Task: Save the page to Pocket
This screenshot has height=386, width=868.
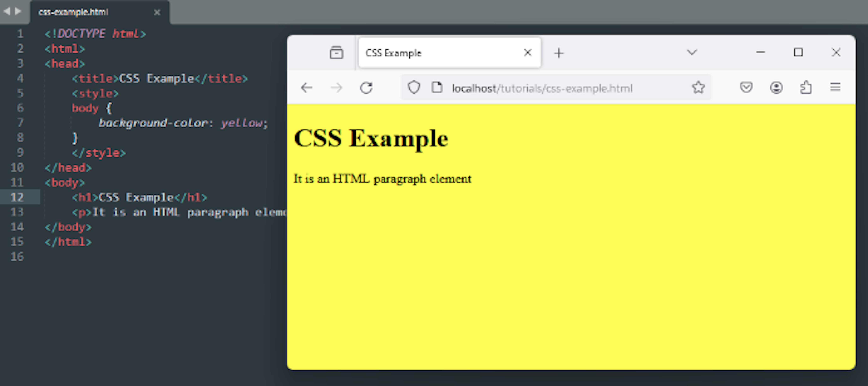Action: 746,87
